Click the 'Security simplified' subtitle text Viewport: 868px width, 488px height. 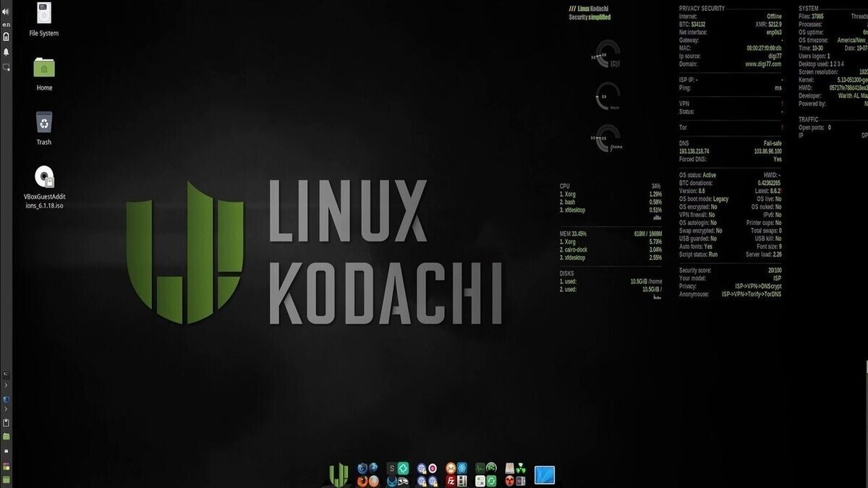pyautogui.click(x=590, y=17)
